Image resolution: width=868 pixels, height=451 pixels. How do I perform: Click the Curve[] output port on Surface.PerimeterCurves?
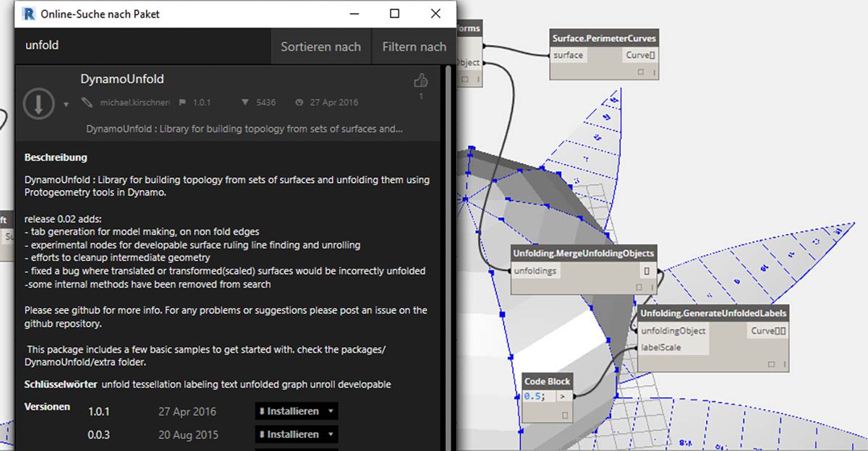click(x=639, y=55)
